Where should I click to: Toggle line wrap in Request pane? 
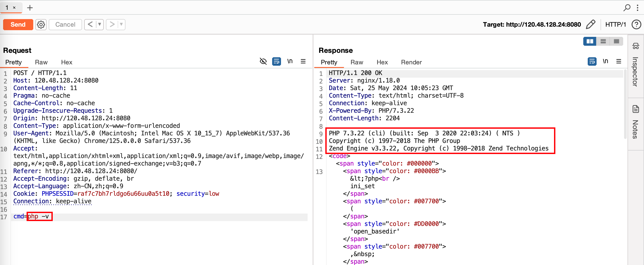(x=276, y=61)
